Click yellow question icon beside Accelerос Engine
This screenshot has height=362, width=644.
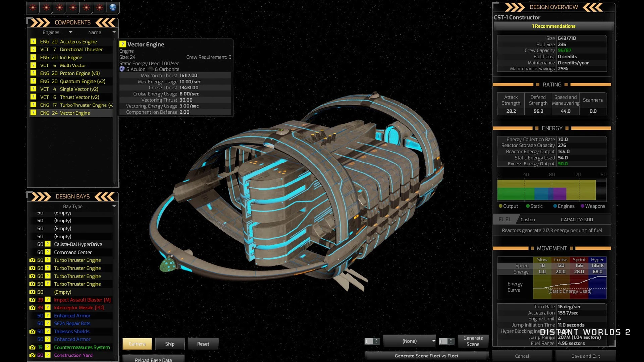click(33, 42)
